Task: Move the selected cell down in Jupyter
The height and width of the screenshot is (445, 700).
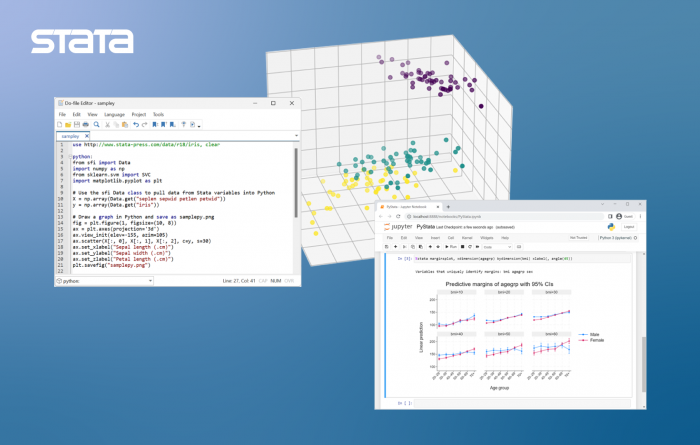Action: pyautogui.click(x=438, y=247)
